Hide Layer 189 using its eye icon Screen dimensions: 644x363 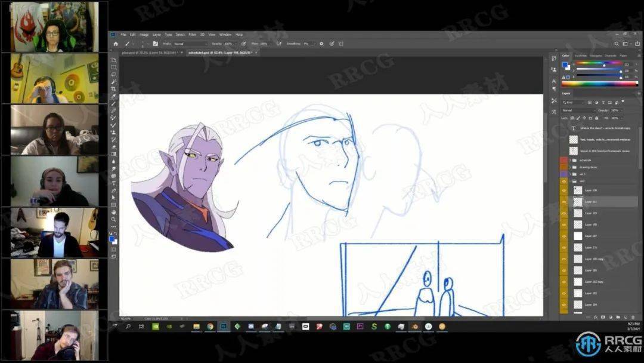point(564,213)
